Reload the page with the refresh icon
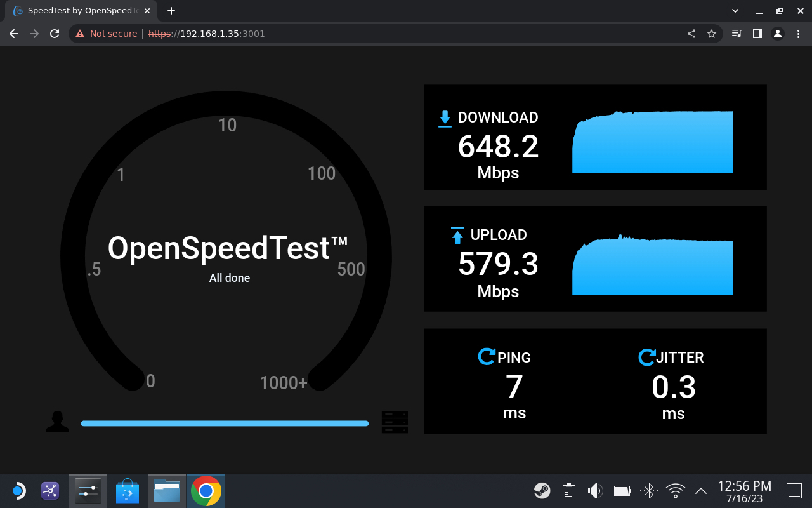Image resolution: width=812 pixels, height=508 pixels. point(55,34)
